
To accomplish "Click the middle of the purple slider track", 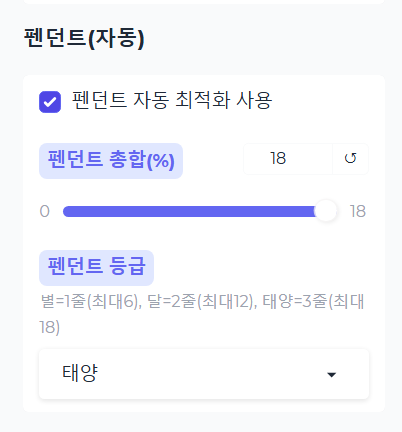I will coord(190,211).
